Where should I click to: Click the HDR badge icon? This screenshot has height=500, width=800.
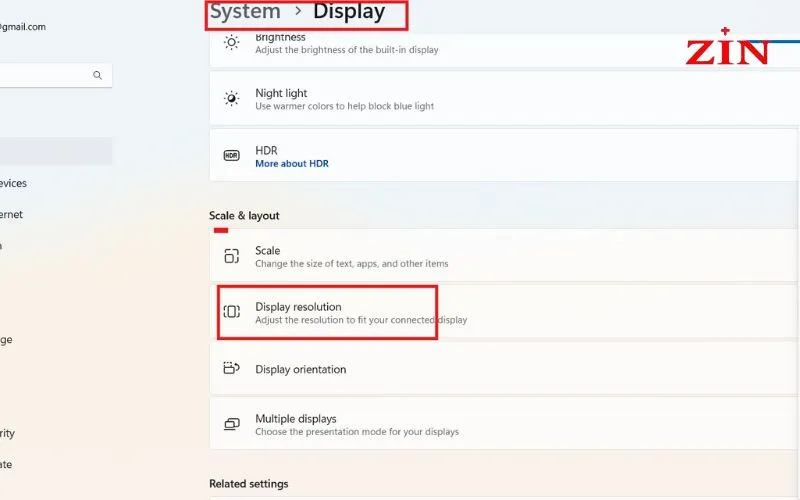click(232, 156)
